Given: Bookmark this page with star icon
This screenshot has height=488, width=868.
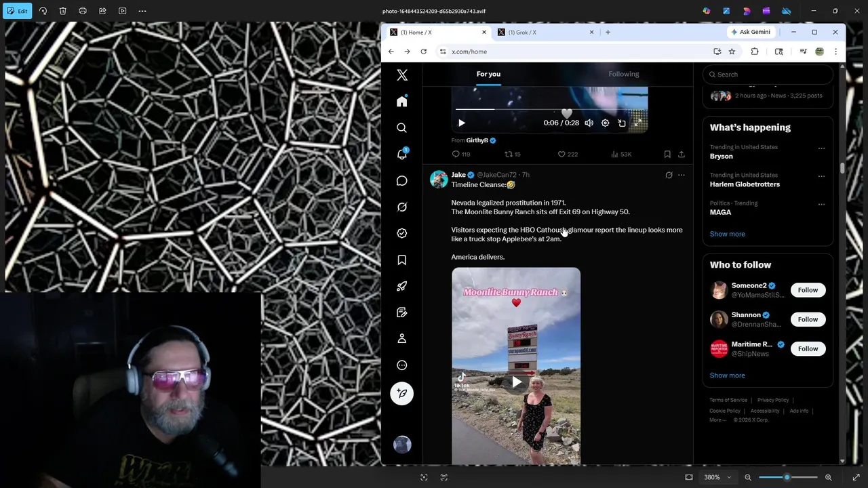Looking at the screenshot, I should 732,52.
